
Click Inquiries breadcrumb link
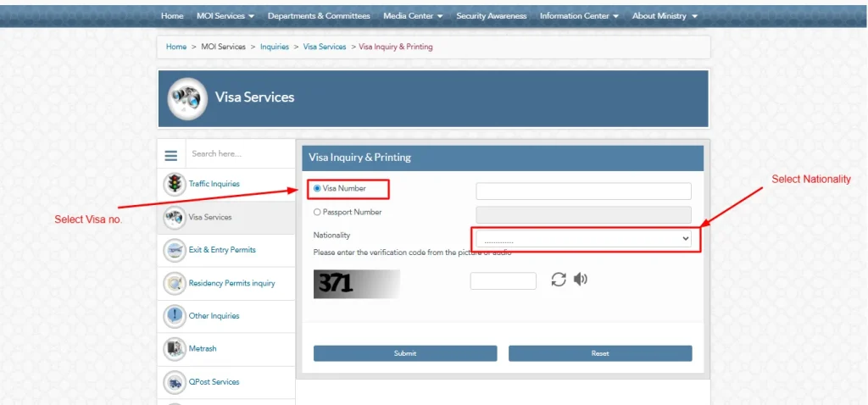tap(275, 47)
